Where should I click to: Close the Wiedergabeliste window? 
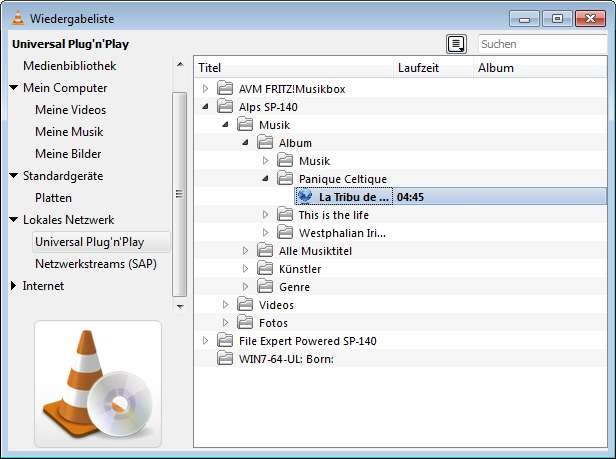point(590,19)
